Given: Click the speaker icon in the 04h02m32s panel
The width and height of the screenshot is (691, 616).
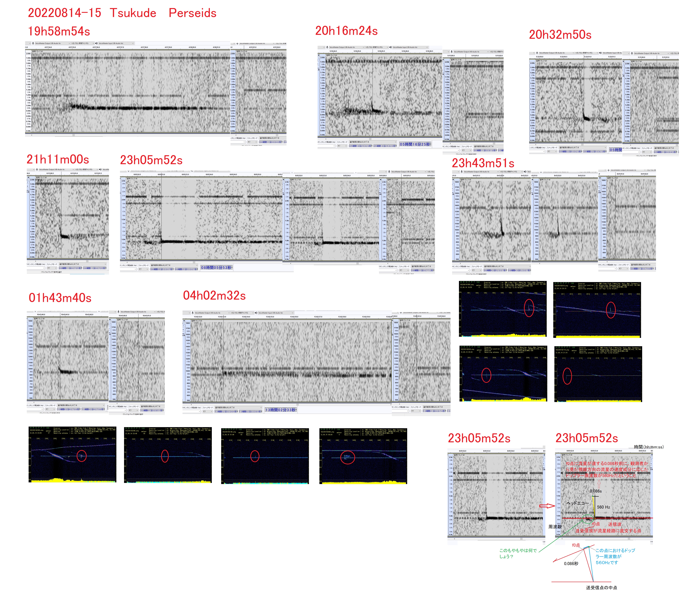Looking at the screenshot, I should pos(256,313).
